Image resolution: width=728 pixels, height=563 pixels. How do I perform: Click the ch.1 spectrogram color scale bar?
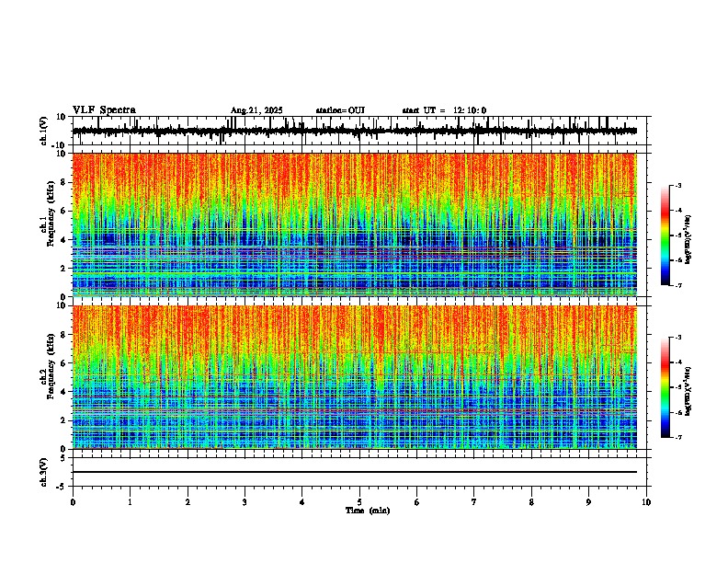665,236
